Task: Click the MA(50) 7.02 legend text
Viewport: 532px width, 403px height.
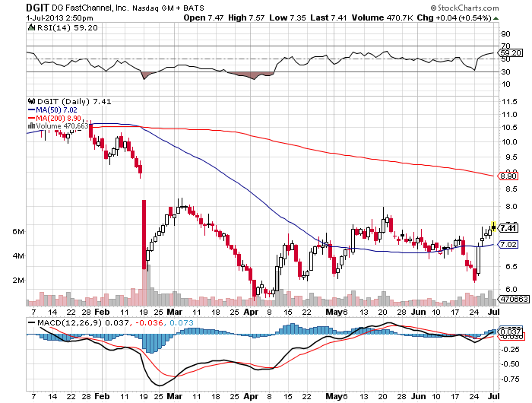Action: click(56, 110)
